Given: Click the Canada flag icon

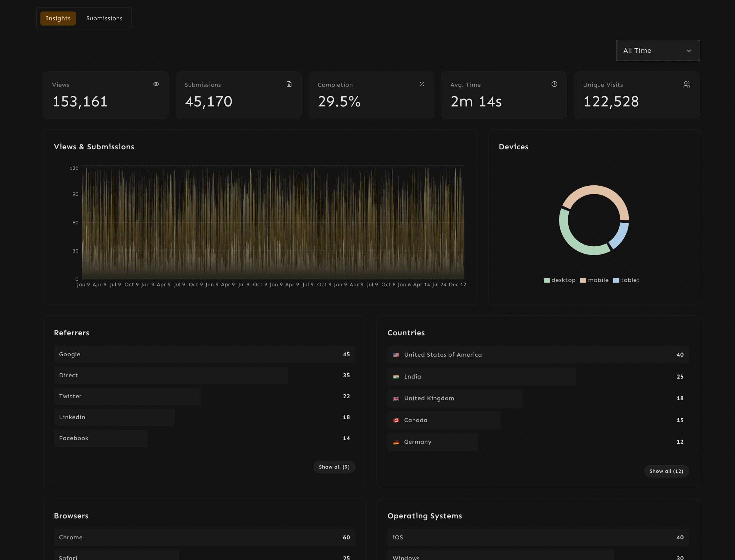Looking at the screenshot, I should tap(396, 420).
